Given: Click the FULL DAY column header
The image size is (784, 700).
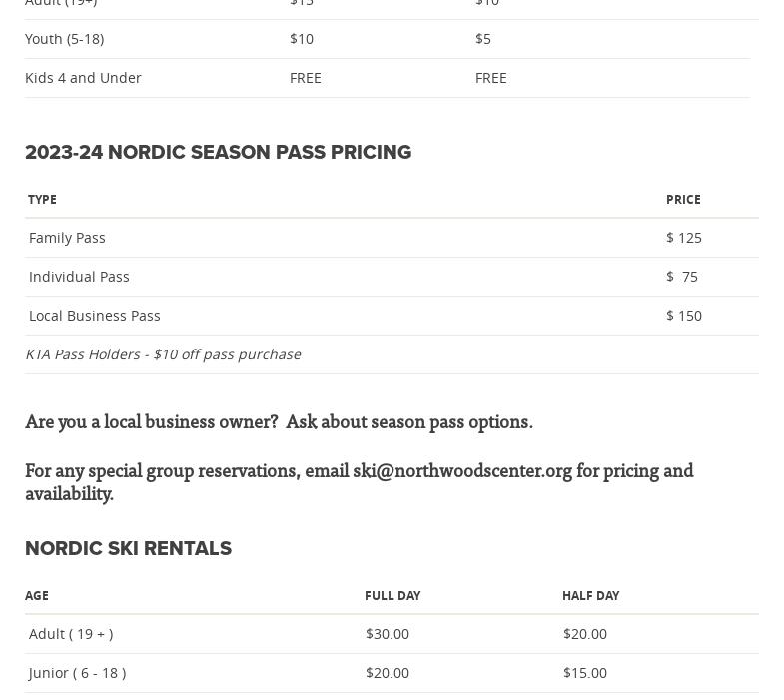Looking at the screenshot, I should 392,596.
